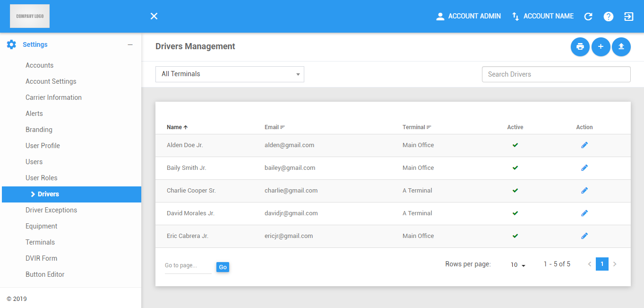Image resolution: width=644 pixels, height=308 pixels.
Task: Edit David Morales Jr. with pencil icon
Action: [x=584, y=213]
